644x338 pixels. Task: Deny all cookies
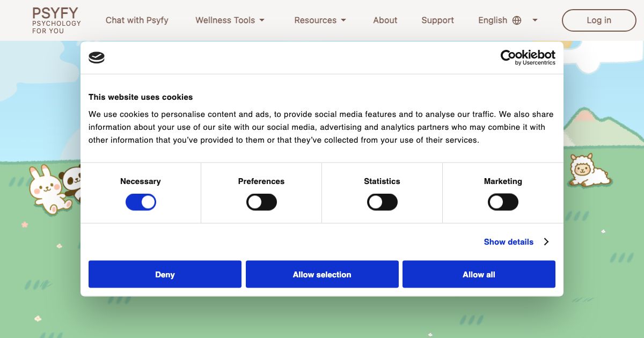click(x=165, y=274)
